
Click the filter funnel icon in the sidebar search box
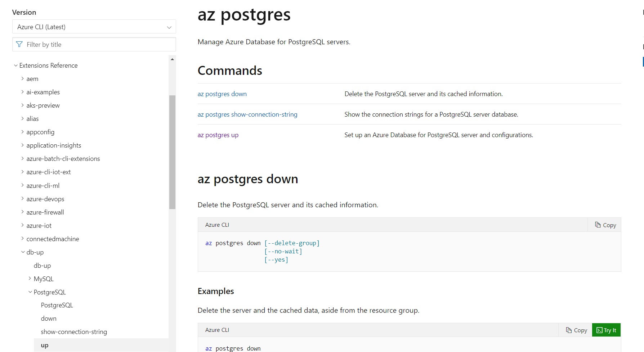pyautogui.click(x=19, y=44)
